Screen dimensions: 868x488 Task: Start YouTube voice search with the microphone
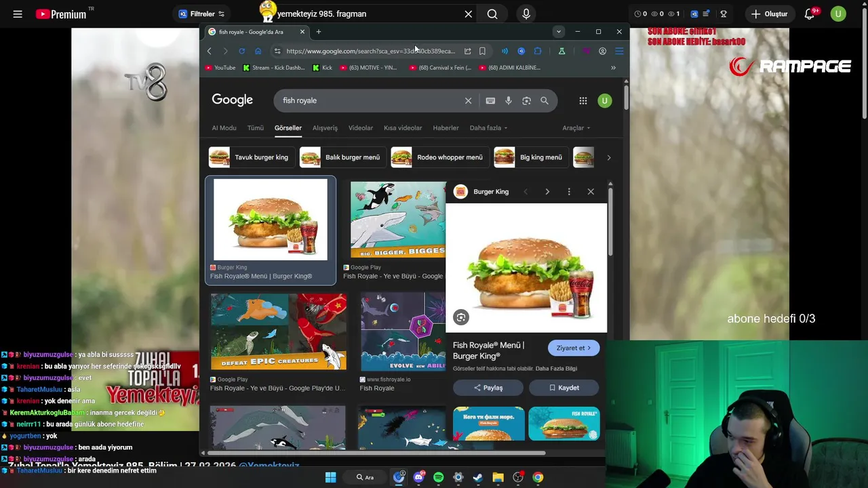[526, 14]
